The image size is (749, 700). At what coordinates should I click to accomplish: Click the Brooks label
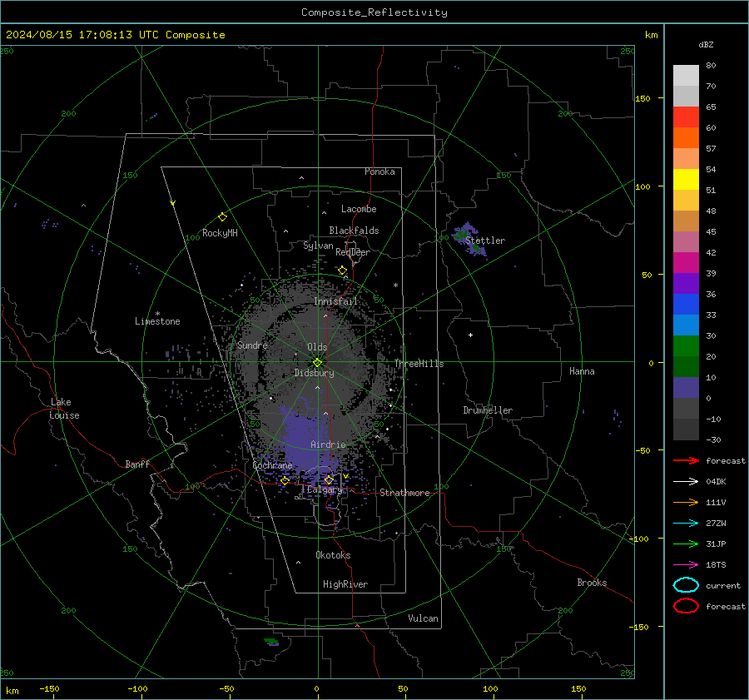coord(592,583)
